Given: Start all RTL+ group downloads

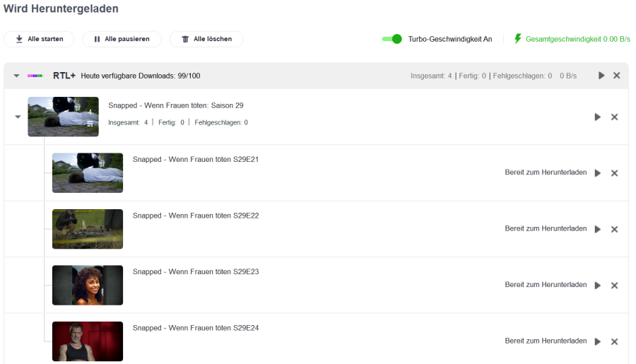Looking at the screenshot, I should click(601, 76).
